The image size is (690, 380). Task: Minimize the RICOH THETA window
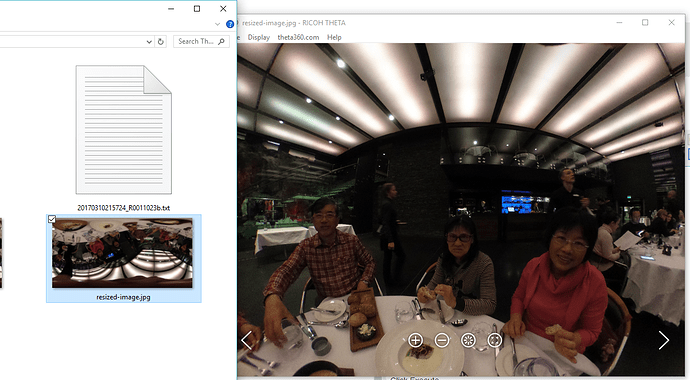point(619,22)
